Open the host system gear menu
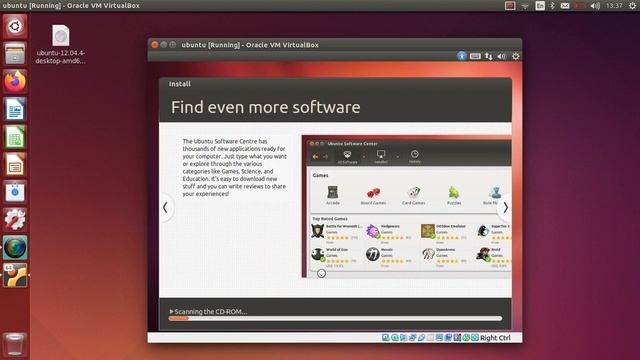 pyautogui.click(x=632, y=6)
